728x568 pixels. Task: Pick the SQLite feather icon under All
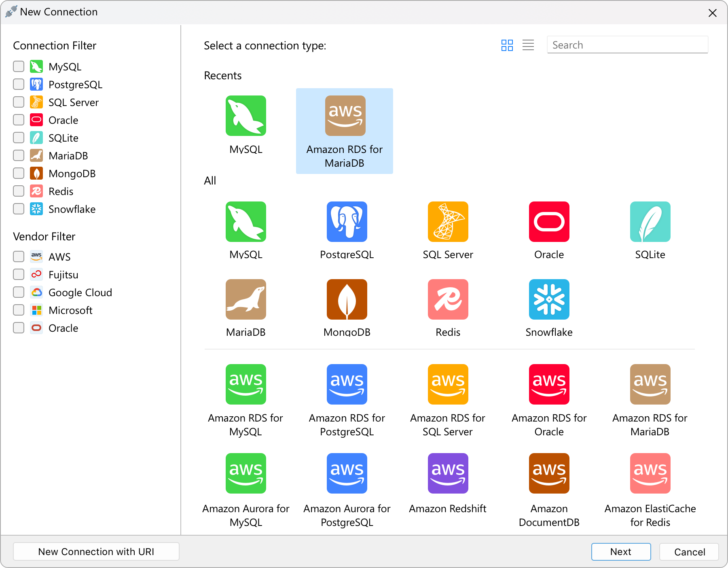(650, 222)
